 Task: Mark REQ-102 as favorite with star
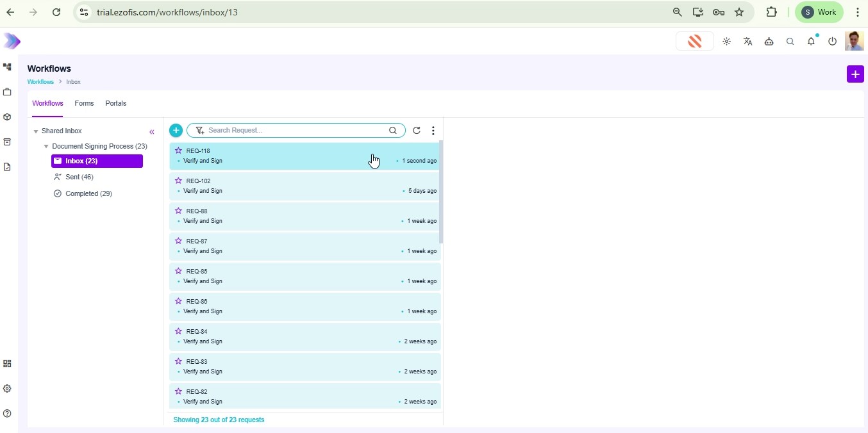[178, 181]
